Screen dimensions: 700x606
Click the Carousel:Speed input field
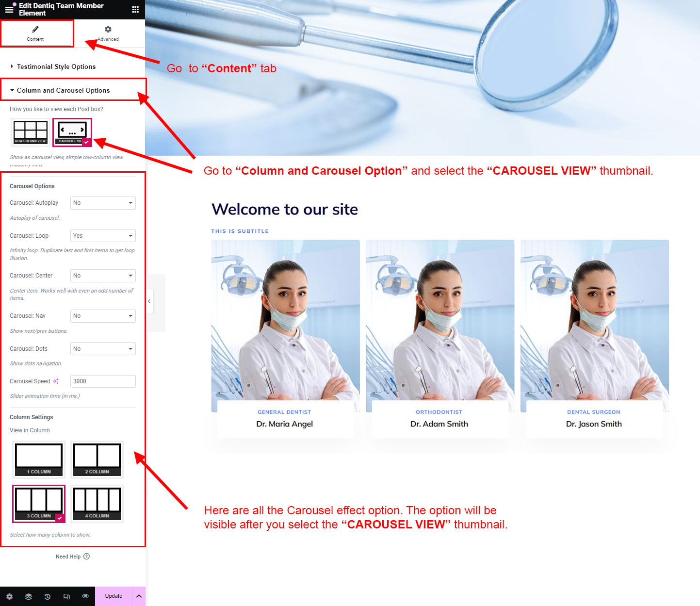pyautogui.click(x=103, y=381)
